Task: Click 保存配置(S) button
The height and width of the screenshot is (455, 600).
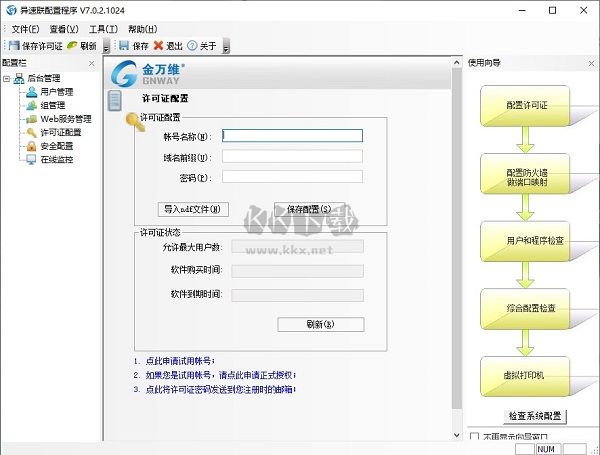Action: coord(309,209)
